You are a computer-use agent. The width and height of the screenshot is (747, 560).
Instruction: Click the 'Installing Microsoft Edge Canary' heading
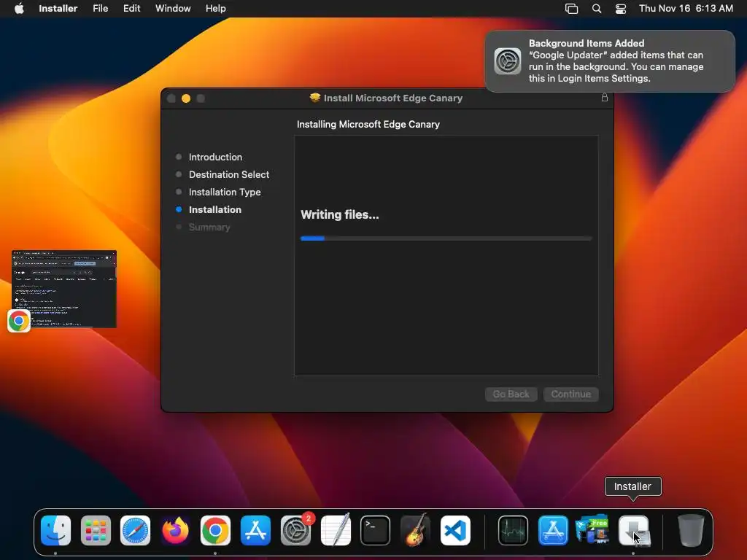[368, 124]
